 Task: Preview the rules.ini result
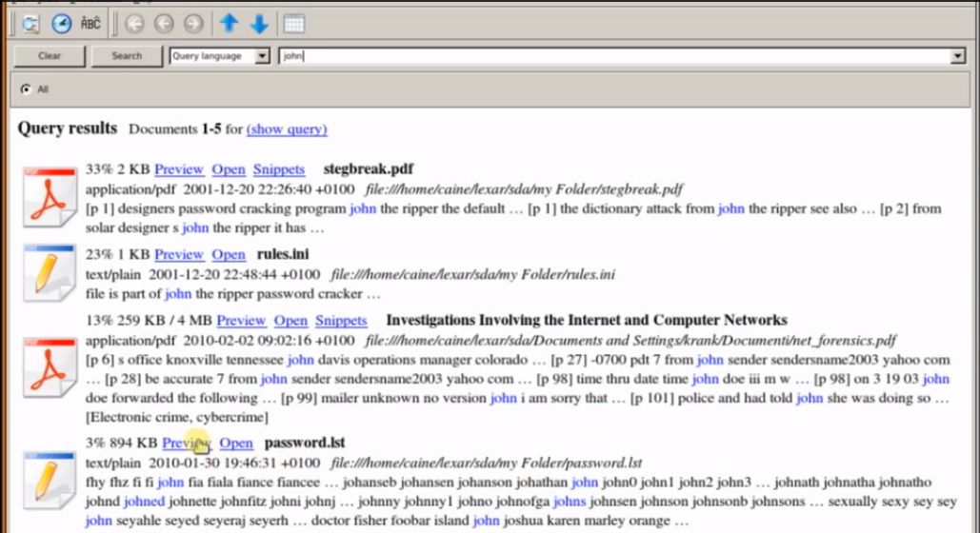pos(179,254)
